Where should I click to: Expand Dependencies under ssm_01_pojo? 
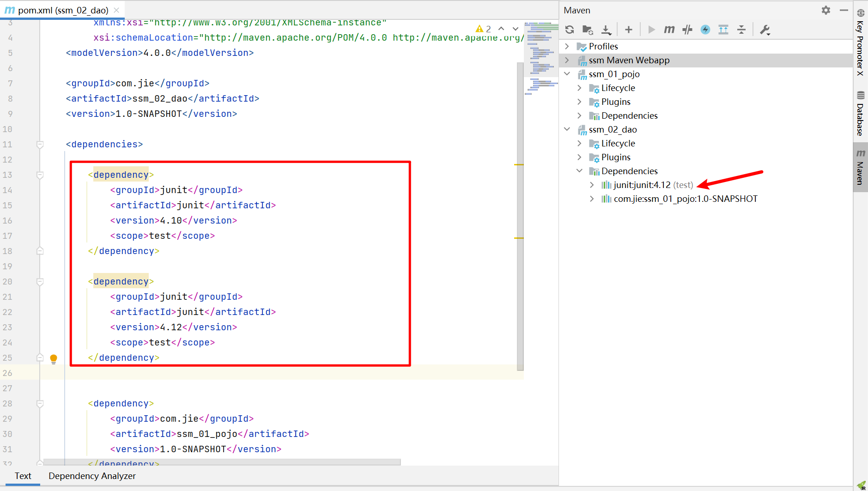pyautogui.click(x=580, y=115)
